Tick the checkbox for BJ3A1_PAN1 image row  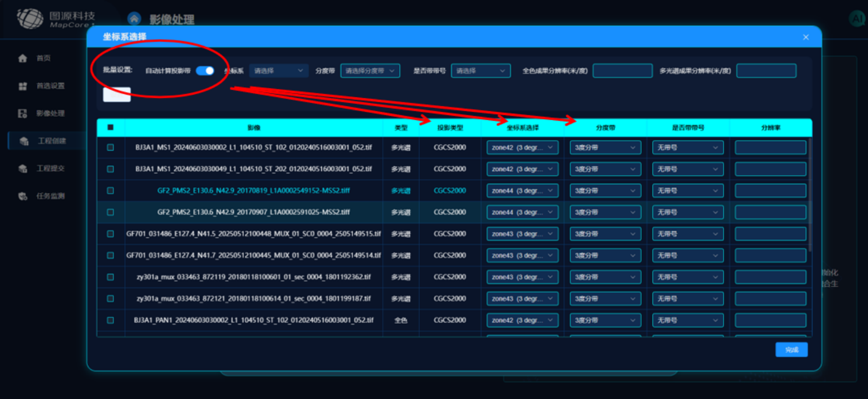(x=110, y=320)
